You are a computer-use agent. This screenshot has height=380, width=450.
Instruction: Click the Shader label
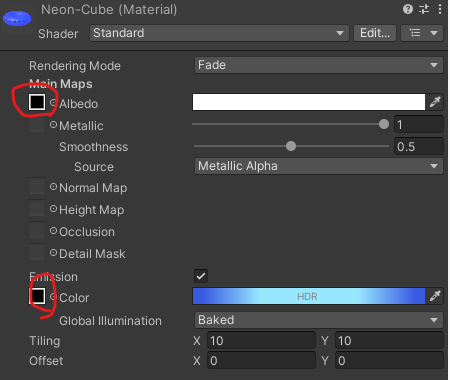point(58,34)
